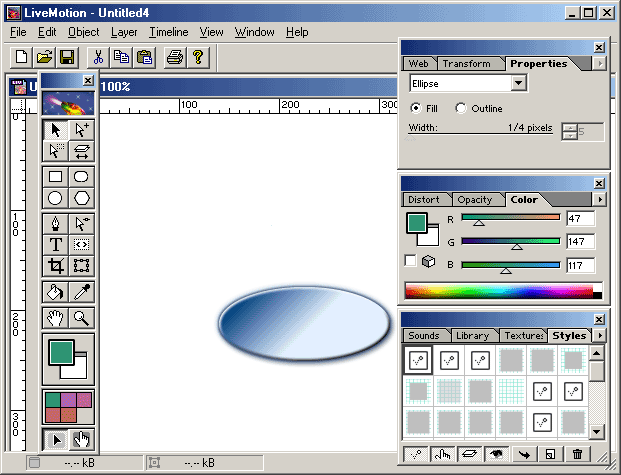This screenshot has height=475, width=621.
Task: Click the Print icon in the toolbar
Action: 174,57
